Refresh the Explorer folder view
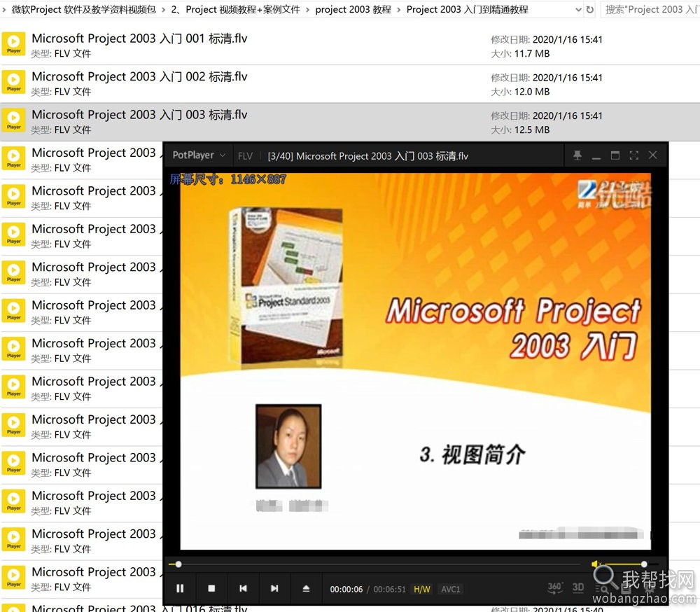 (x=590, y=9)
